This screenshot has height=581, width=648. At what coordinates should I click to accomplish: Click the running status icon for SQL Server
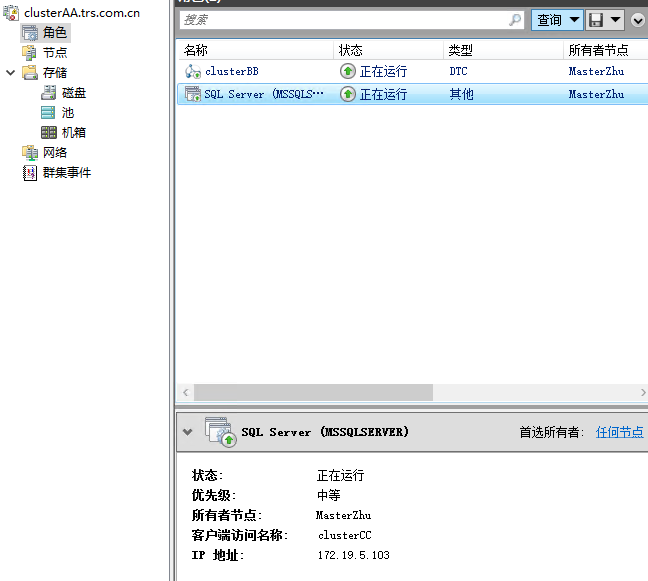coord(348,94)
